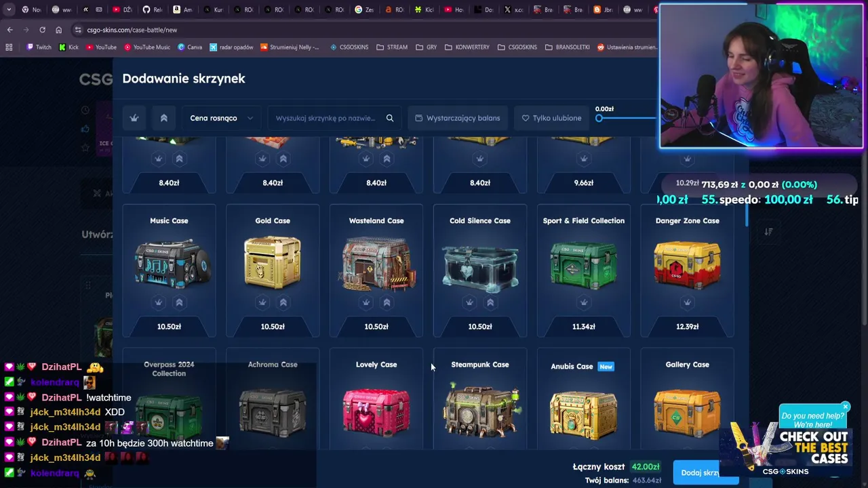Click the crown icon above the 9.66zł price
Image resolution: width=868 pixels, height=488 pixels.
(584, 159)
